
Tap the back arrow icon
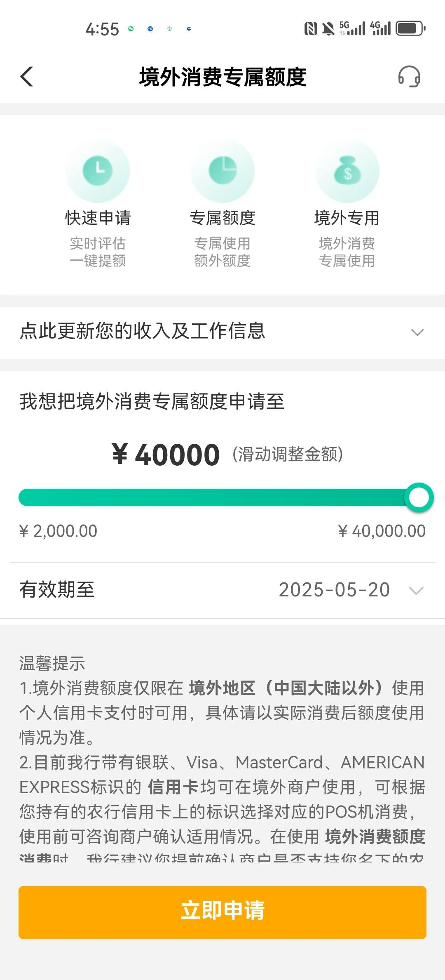[x=27, y=77]
